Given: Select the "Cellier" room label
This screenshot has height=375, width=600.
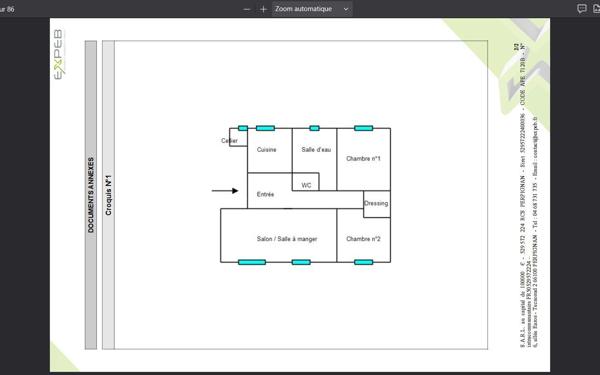Looking at the screenshot, I should coord(229,140).
